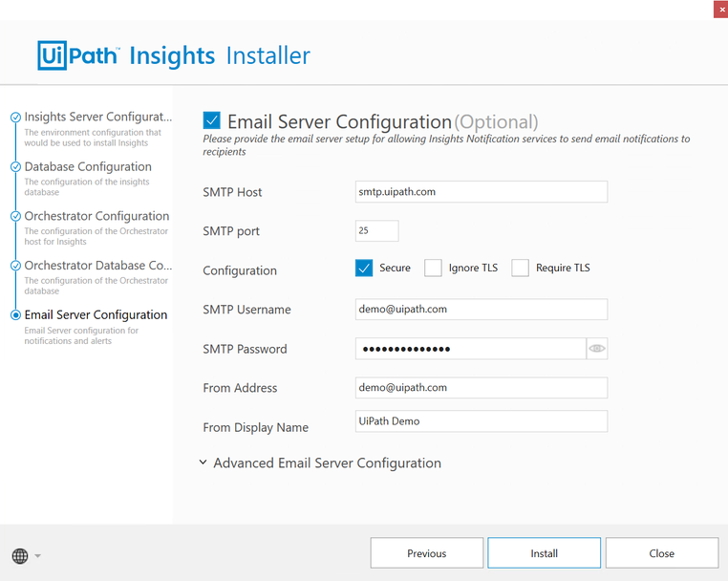Click the From Display Name label
Image resolution: width=728 pixels, height=581 pixels.
click(x=255, y=427)
